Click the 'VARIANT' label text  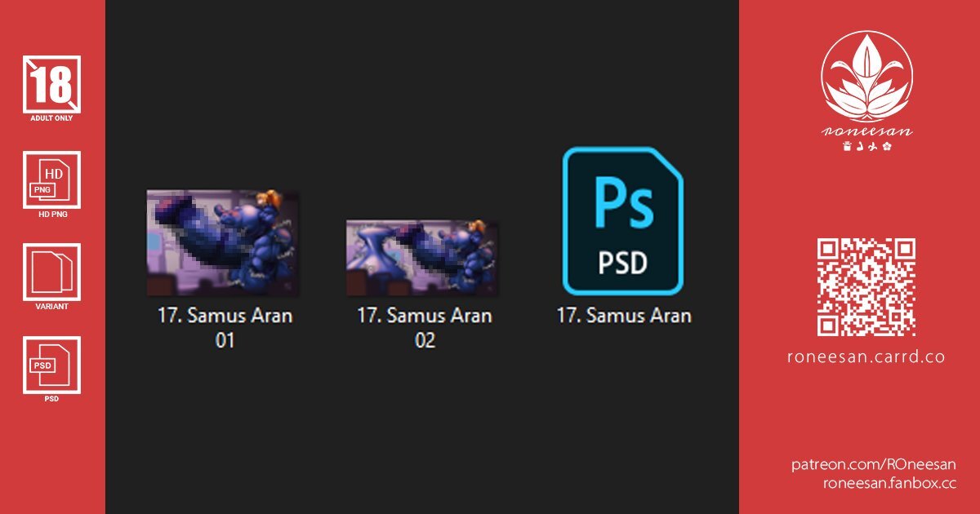click(x=52, y=307)
